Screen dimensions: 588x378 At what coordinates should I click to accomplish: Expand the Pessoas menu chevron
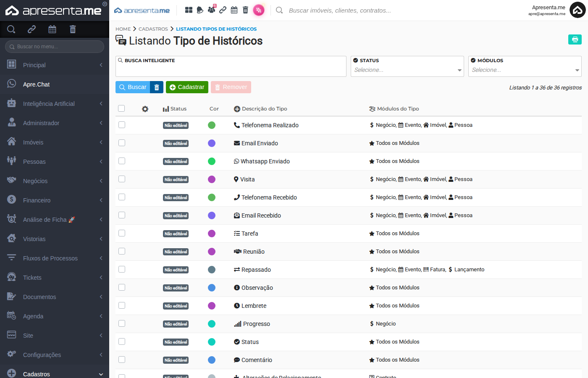[101, 162]
